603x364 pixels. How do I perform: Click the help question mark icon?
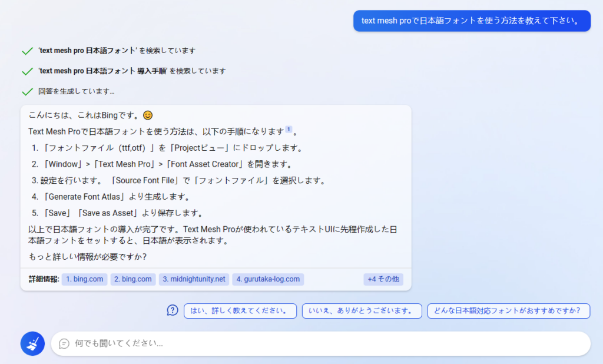tap(173, 310)
